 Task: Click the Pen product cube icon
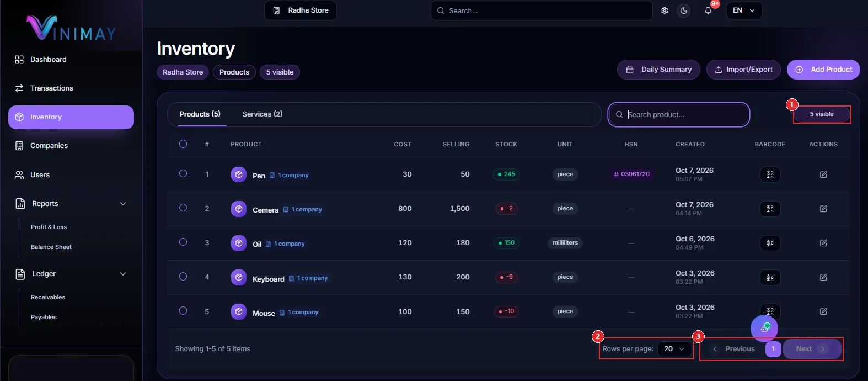[239, 174]
